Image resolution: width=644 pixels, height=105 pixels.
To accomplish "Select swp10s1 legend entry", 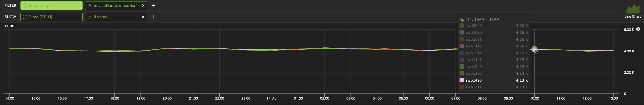I will [494, 39].
